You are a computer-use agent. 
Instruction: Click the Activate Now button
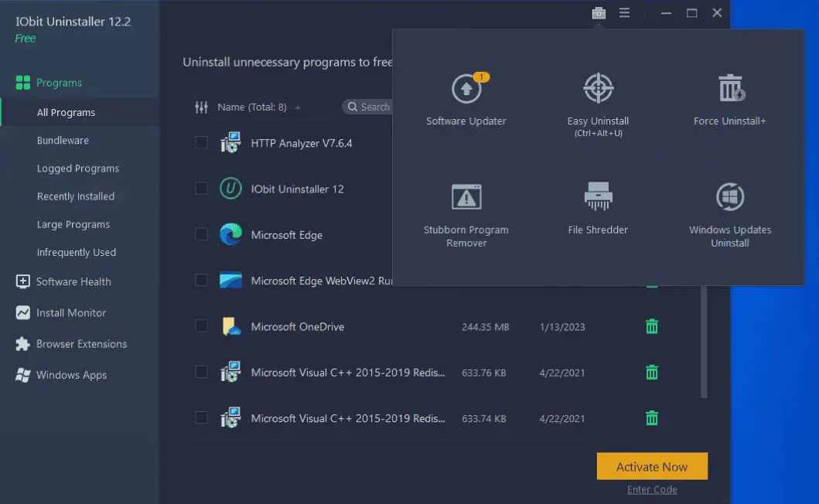[652, 466]
